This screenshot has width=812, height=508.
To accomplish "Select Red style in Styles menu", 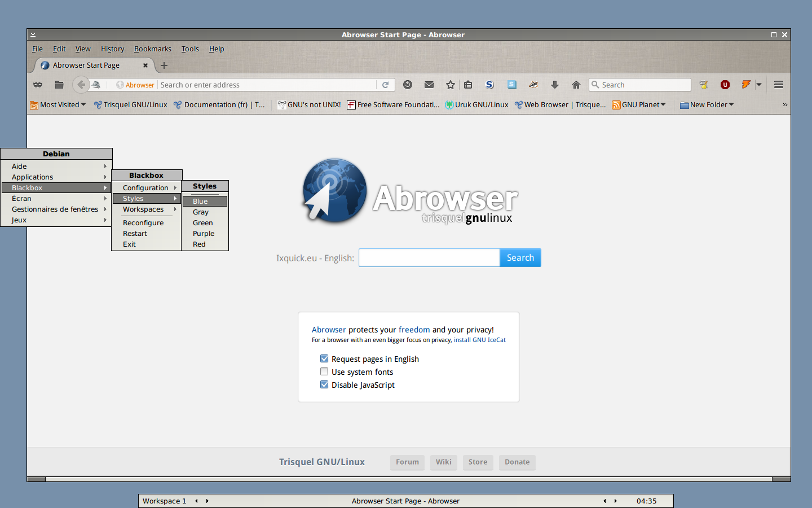I will [205, 244].
